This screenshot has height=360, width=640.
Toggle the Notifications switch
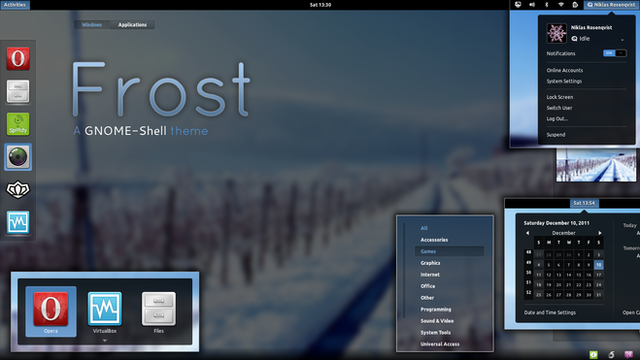pyautogui.click(x=615, y=53)
